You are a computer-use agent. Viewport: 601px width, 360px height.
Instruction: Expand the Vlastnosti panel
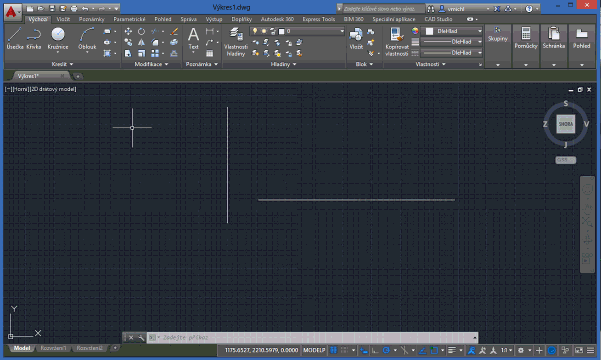click(x=430, y=64)
